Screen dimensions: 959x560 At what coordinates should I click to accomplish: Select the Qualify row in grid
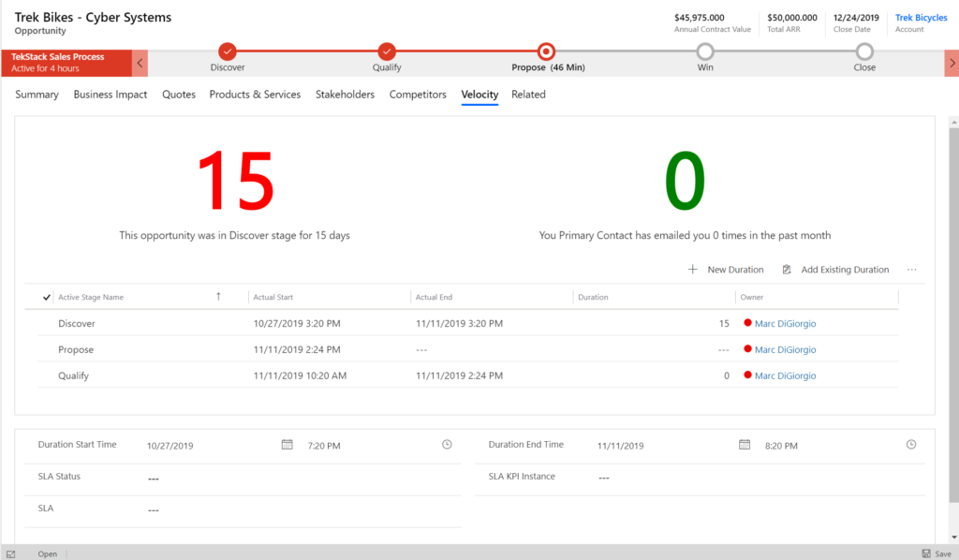[468, 376]
